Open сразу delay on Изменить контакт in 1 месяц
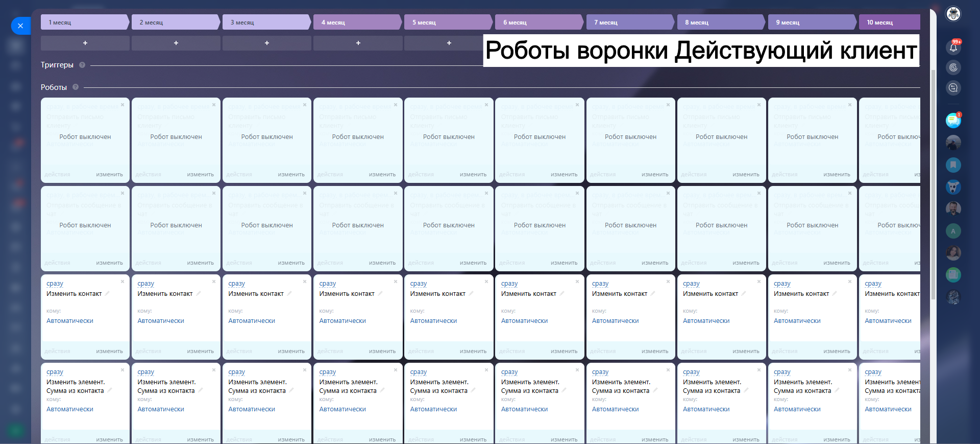 tap(55, 284)
